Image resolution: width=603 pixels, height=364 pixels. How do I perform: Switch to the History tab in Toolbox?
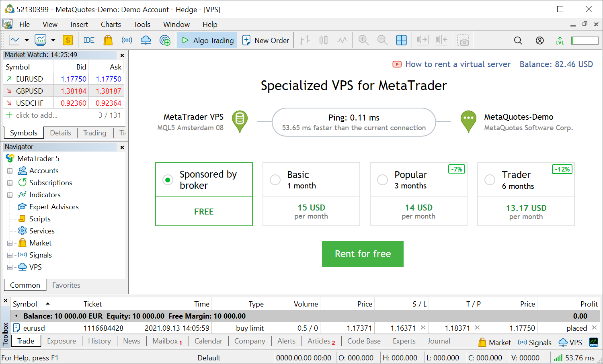click(99, 341)
